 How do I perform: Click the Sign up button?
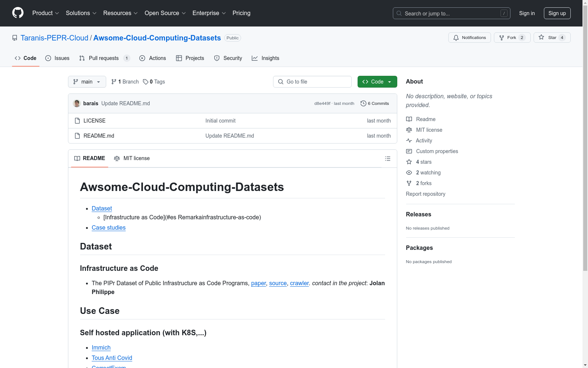pyautogui.click(x=557, y=13)
